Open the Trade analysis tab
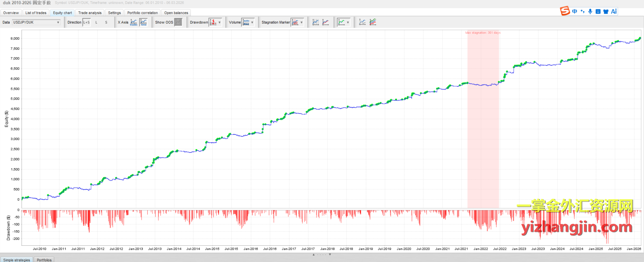 tap(90, 13)
